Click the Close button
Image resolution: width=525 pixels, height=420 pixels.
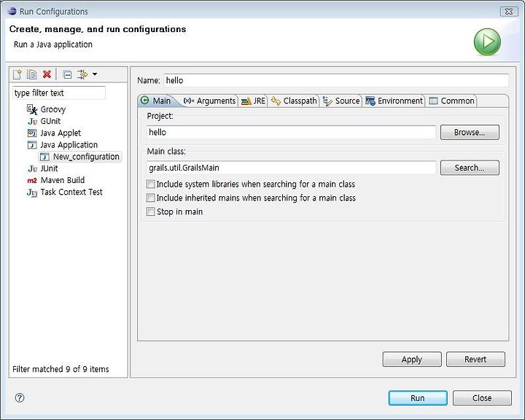pos(482,398)
